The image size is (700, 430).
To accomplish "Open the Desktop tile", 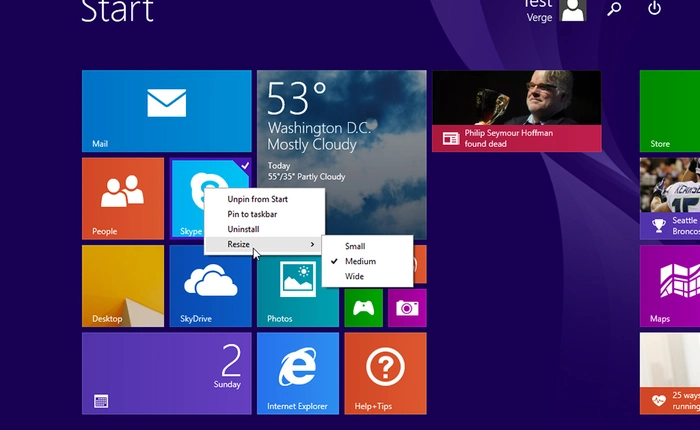I will click(x=123, y=286).
